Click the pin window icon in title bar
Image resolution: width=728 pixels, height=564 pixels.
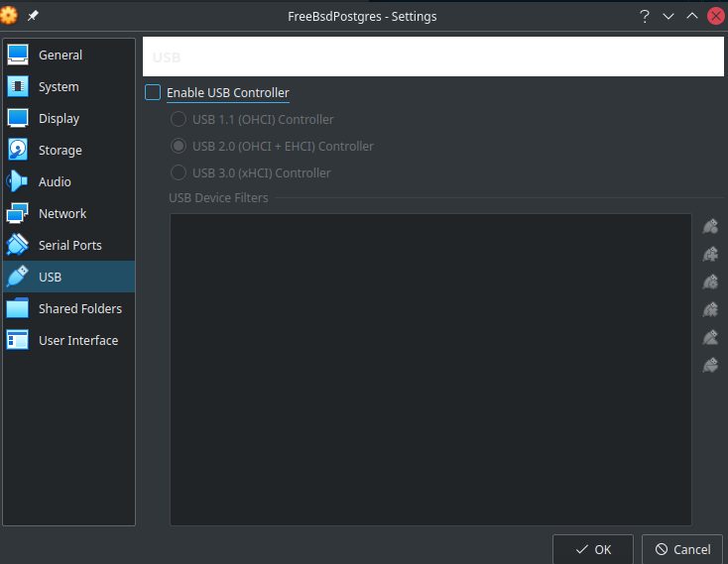[x=33, y=16]
